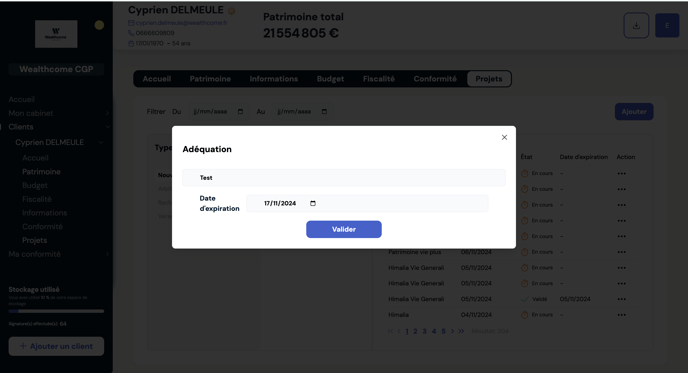
Task: Open Accueil under Cyprien DELMEULE in the sidebar
Action: pos(35,158)
